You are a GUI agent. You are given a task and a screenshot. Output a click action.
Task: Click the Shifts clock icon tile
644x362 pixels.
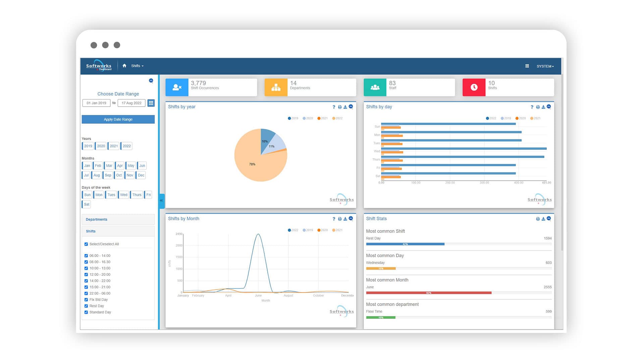click(474, 87)
